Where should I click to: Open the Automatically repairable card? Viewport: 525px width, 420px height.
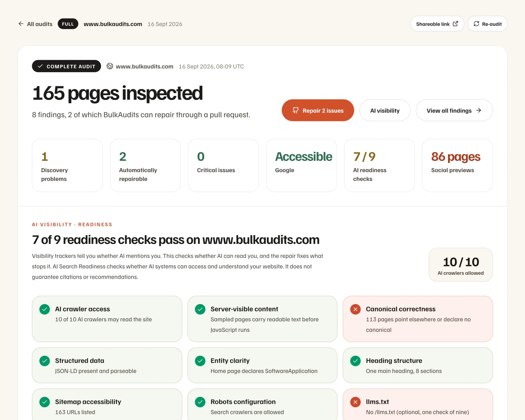point(145,165)
